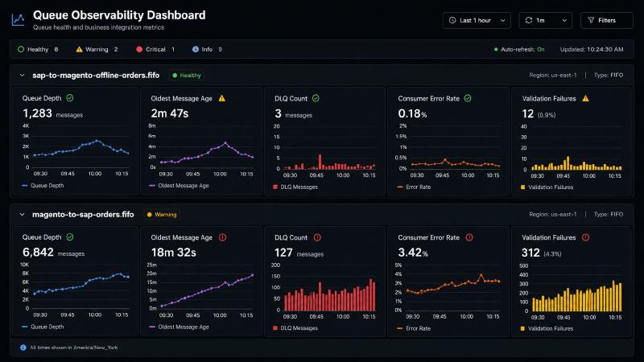
Task: Toggle Error Rate legend in sap-to-magento chart
Action: point(414,187)
